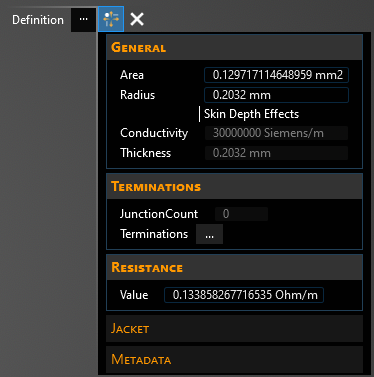Viewport: 374px width, 377px height.
Task: Expand the Jacket section
Action: 234,329
